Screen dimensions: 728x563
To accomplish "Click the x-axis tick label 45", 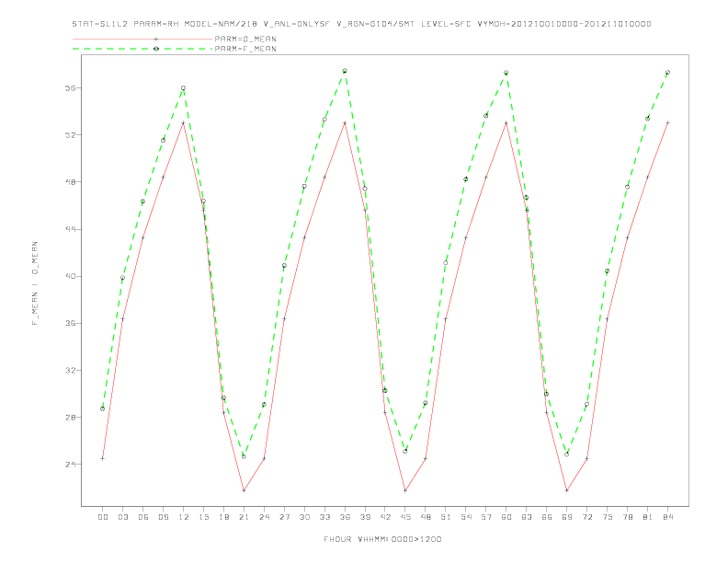I will 405,517.
